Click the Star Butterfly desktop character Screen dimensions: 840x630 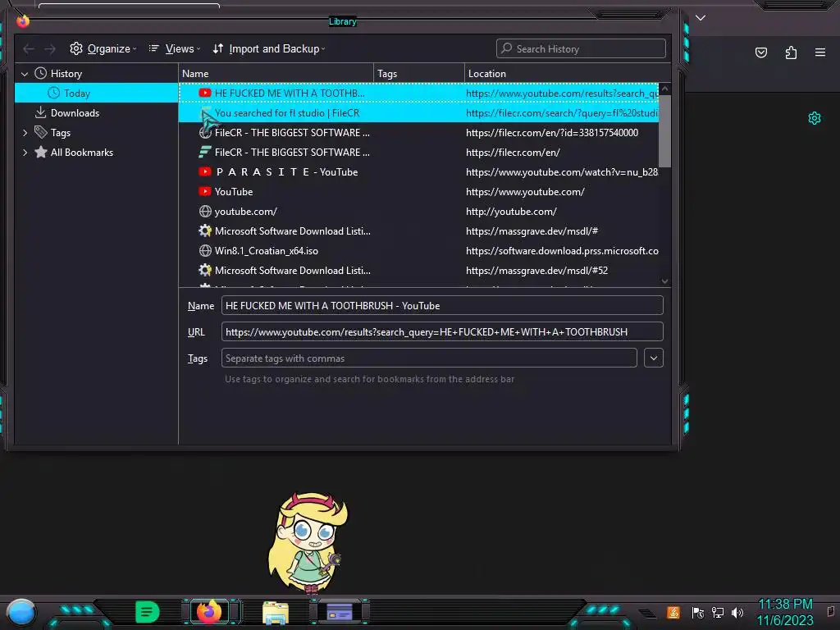(x=308, y=542)
